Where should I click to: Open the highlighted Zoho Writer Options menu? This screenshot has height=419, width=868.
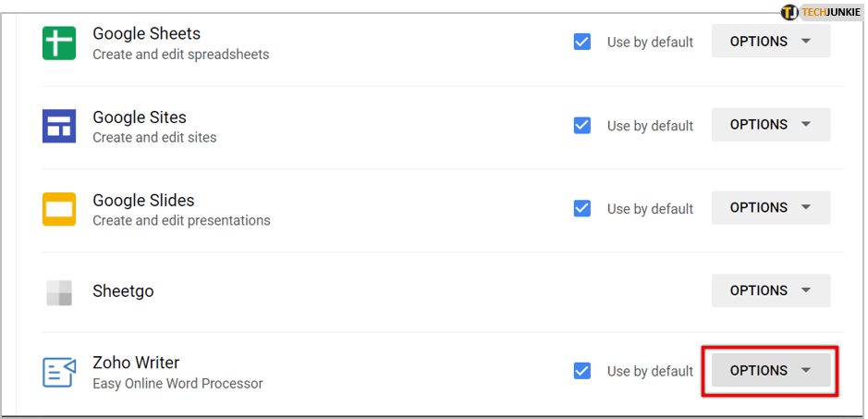click(770, 371)
